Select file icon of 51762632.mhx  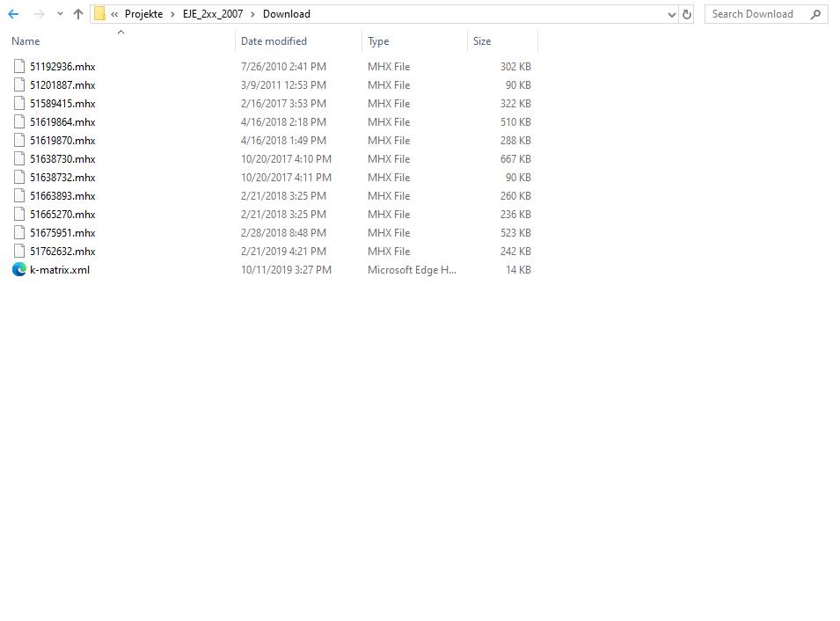point(19,252)
